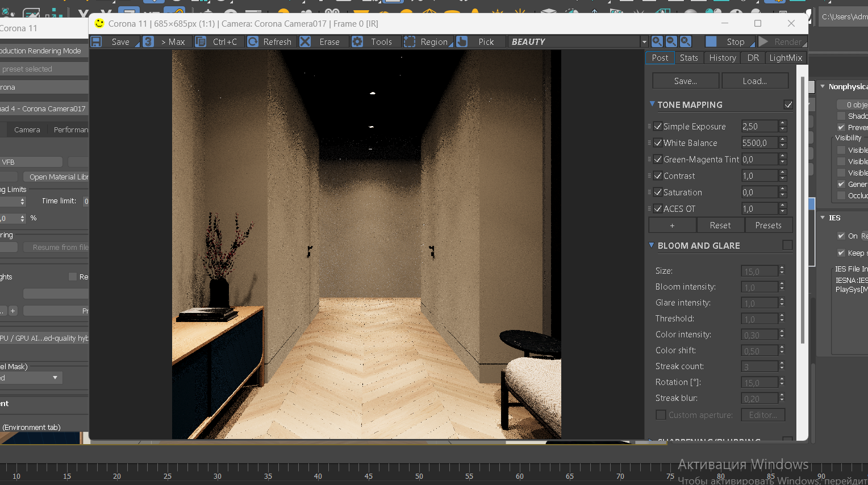Viewport: 868px width, 485px height.
Task: Click the Region dashed rectangle icon
Action: (410, 41)
